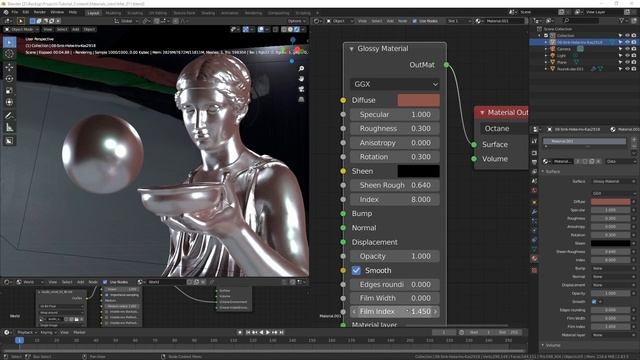Open the viewport Options dropdown
Viewport: 640px width, 360px height.
296,21
